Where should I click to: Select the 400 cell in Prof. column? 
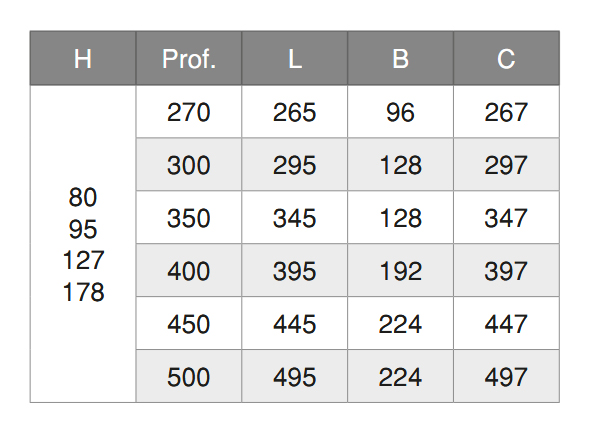click(189, 271)
